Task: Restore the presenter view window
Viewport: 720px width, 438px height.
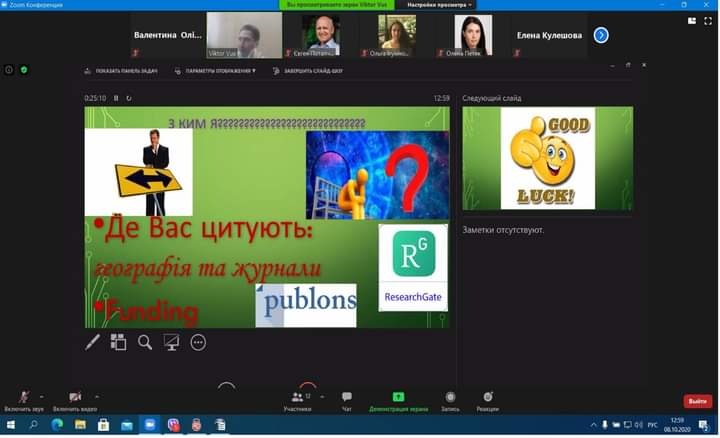Action: (x=628, y=65)
